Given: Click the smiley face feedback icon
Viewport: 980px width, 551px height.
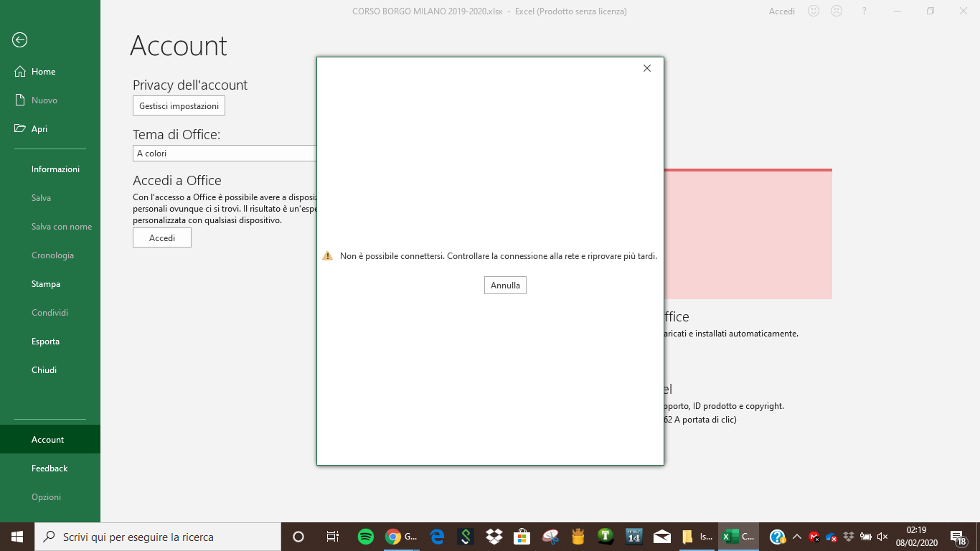Looking at the screenshot, I should [x=814, y=11].
